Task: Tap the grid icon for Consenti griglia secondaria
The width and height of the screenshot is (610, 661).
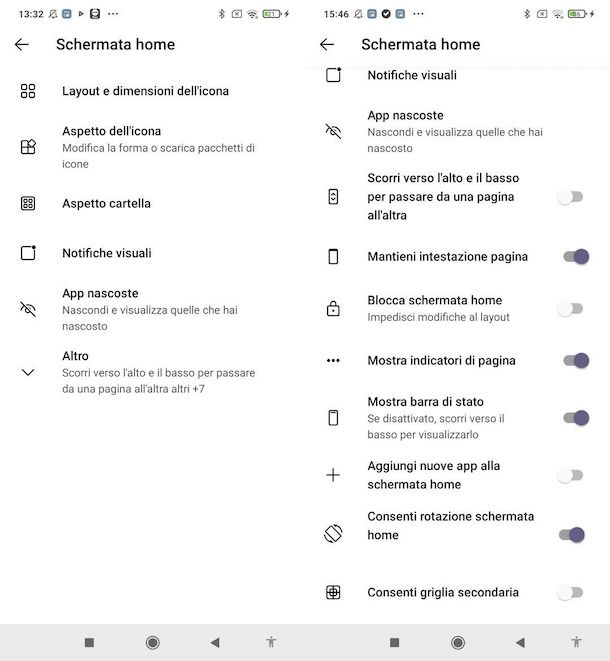Action: pyautogui.click(x=333, y=592)
